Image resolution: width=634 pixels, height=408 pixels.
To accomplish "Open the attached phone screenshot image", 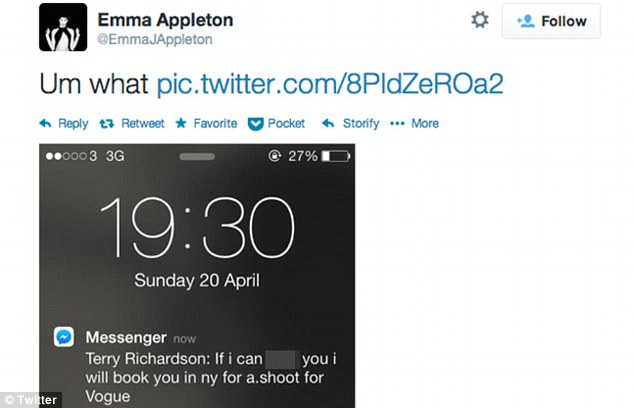I will 196,275.
